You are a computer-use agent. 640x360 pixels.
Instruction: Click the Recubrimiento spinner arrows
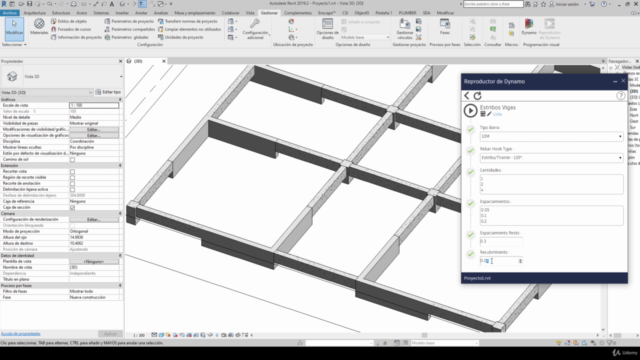tap(520, 261)
